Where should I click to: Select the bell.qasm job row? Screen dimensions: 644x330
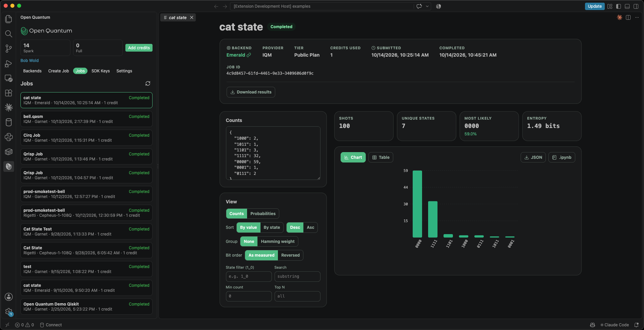pyautogui.click(x=87, y=119)
